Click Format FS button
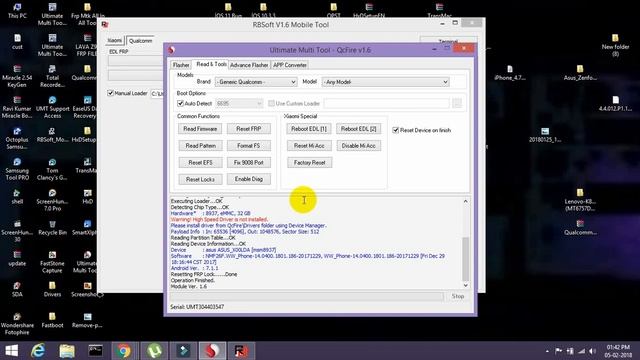Screen dimensions: 640x360 click(249, 146)
